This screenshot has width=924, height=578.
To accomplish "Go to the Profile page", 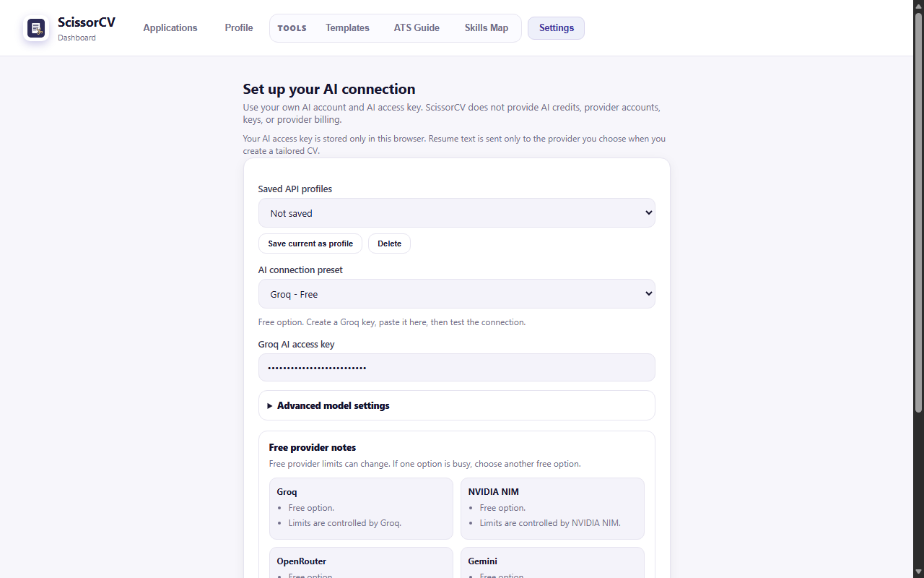I will 238,28.
